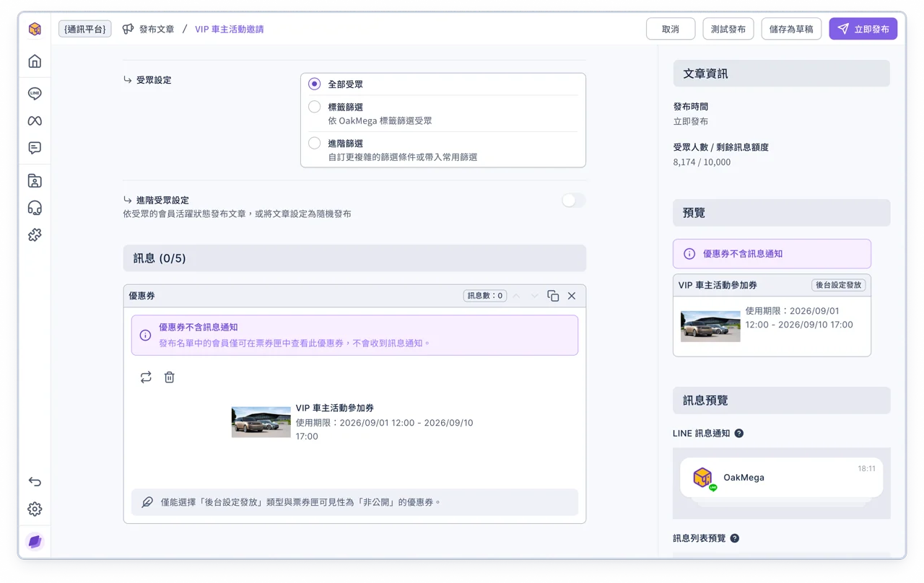Select the 全部受眾 radio option
The image size is (924, 583).
click(315, 84)
